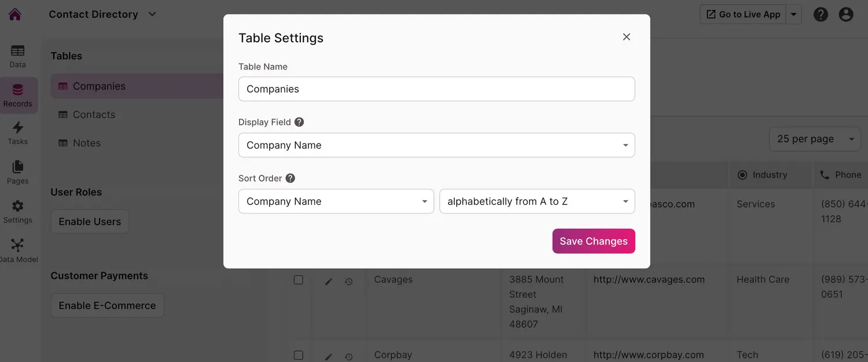The image size is (868, 362).
Task: Open the alphabetically from A to Z dropdown
Action: coord(536,201)
